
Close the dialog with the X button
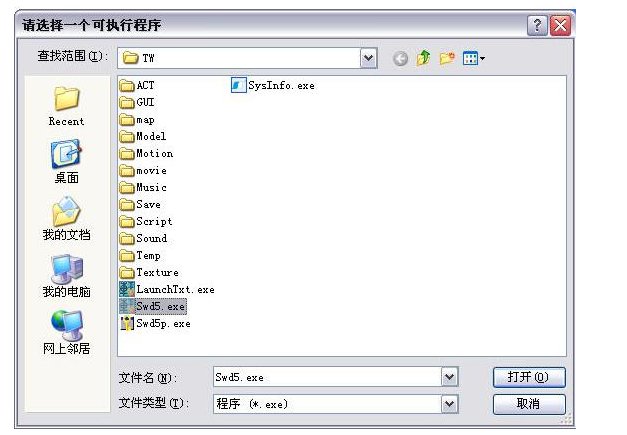[560, 26]
